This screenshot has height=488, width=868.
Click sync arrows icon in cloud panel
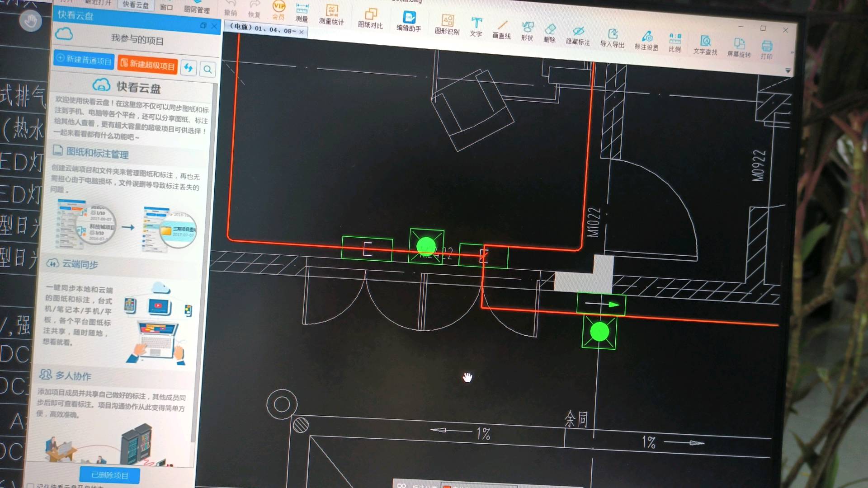tap(189, 68)
